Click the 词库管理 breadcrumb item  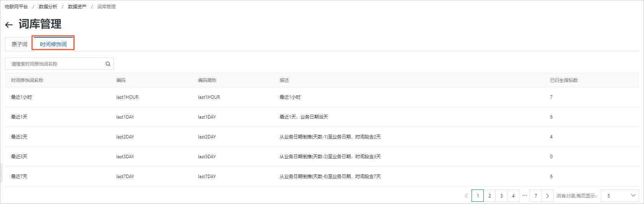pyautogui.click(x=106, y=7)
